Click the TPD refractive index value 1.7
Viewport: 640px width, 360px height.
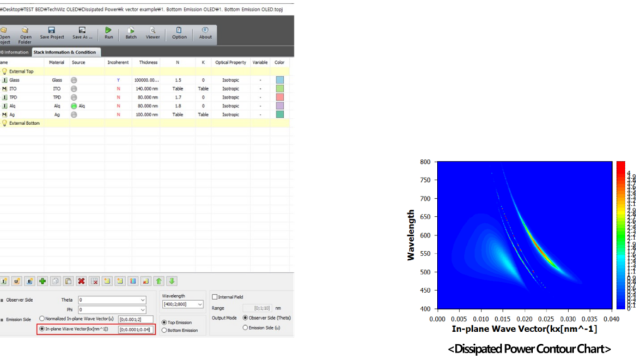pyautogui.click(x=178, y=98)
